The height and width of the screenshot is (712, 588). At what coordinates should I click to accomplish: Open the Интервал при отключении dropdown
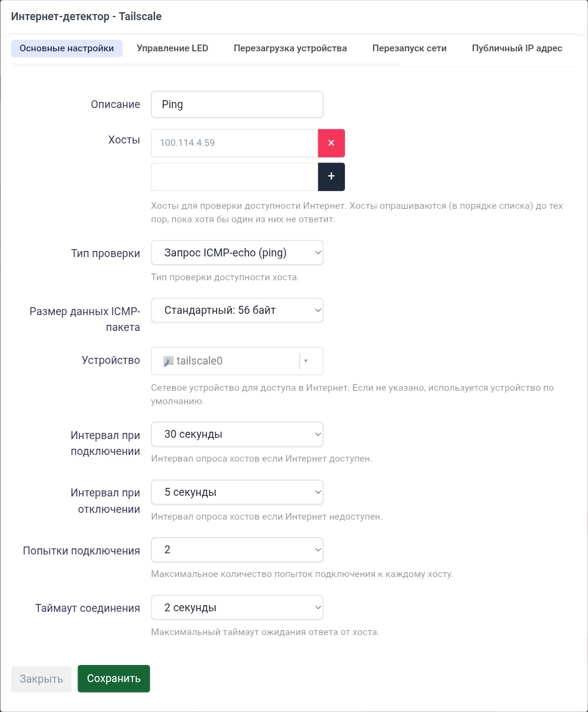[237, 492]
